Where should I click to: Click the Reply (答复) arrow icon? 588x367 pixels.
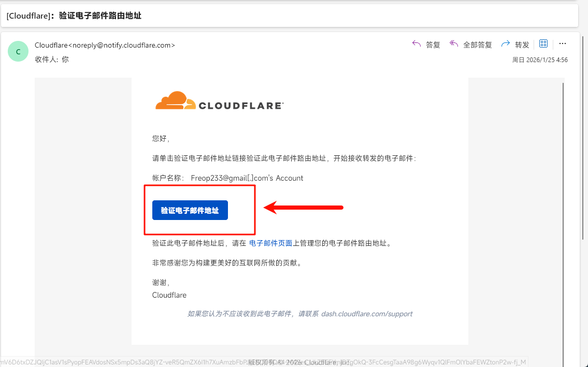[417, 44]
